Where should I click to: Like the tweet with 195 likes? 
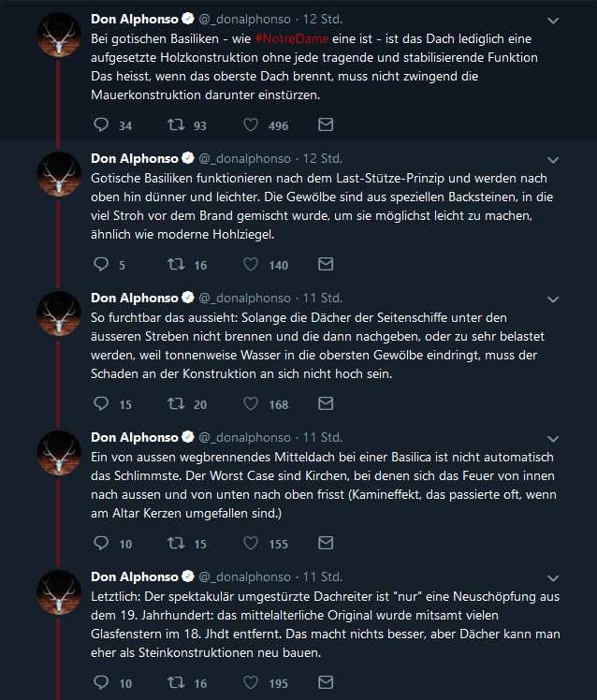[x=251, y=682]
